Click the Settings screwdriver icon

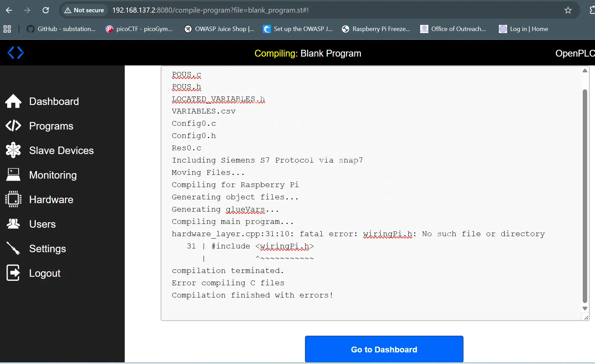13,248
